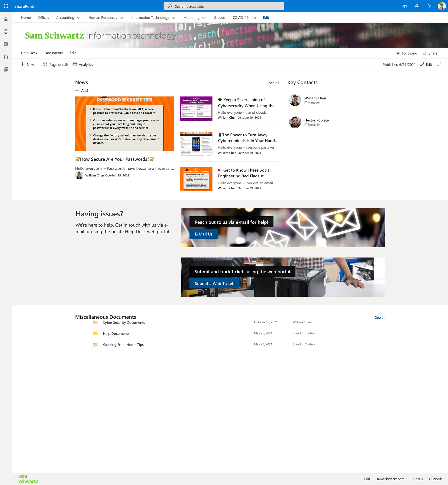The image size is (448, 485).
Task: Open the settings gear in header
Action: (417, 6)
